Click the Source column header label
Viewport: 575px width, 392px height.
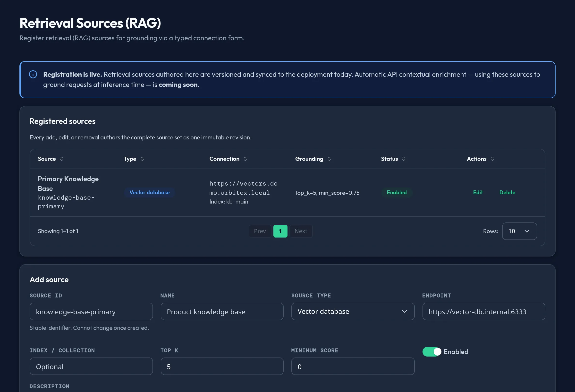click(x=47, y=159)
